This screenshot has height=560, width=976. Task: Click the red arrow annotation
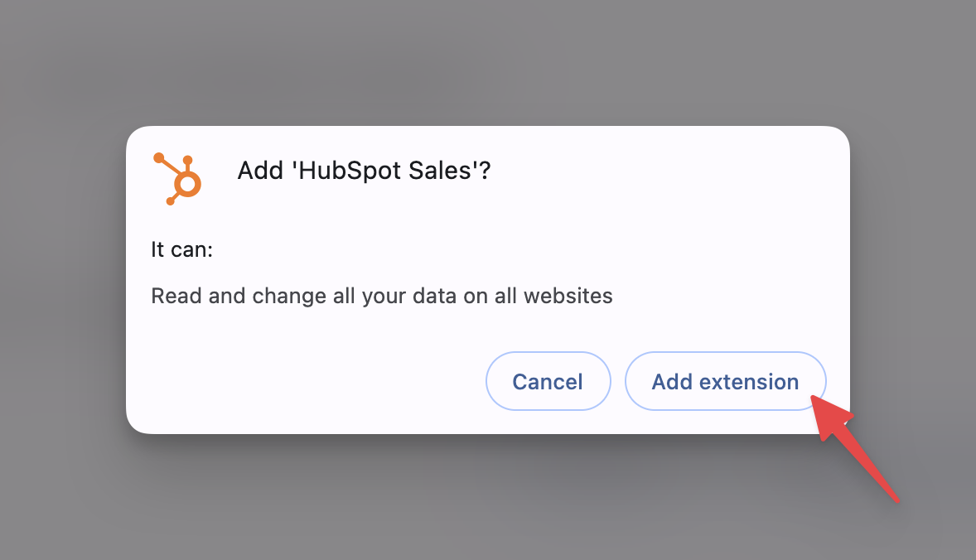click(x=855, y=448)
